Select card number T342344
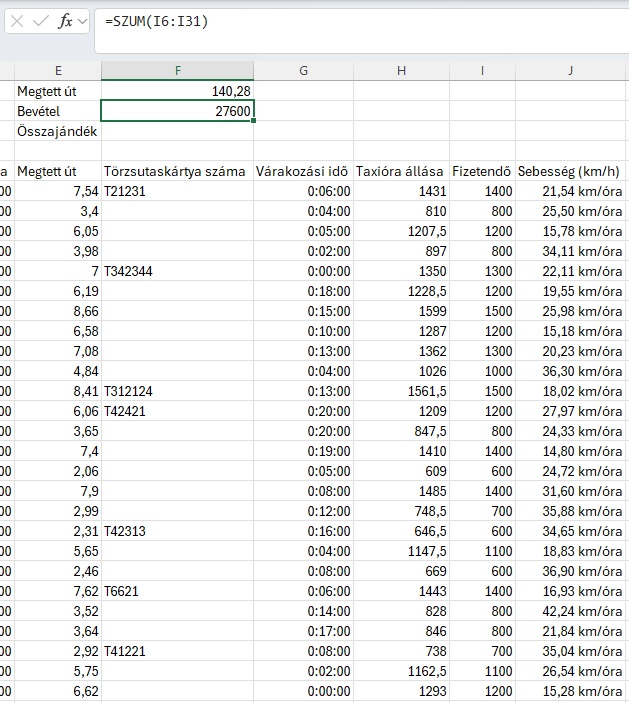This screenshot has height=703, width=629. click(x=178, y=271)
